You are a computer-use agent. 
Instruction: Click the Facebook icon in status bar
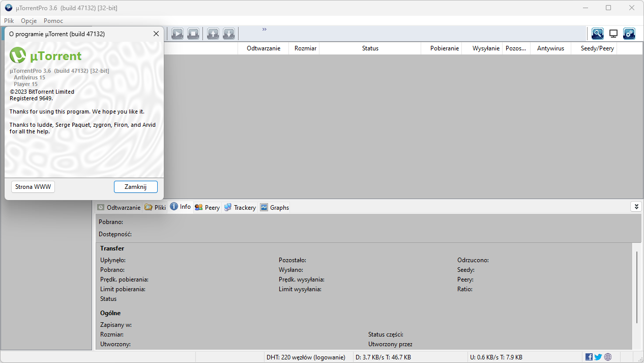[x=589, y=357]
